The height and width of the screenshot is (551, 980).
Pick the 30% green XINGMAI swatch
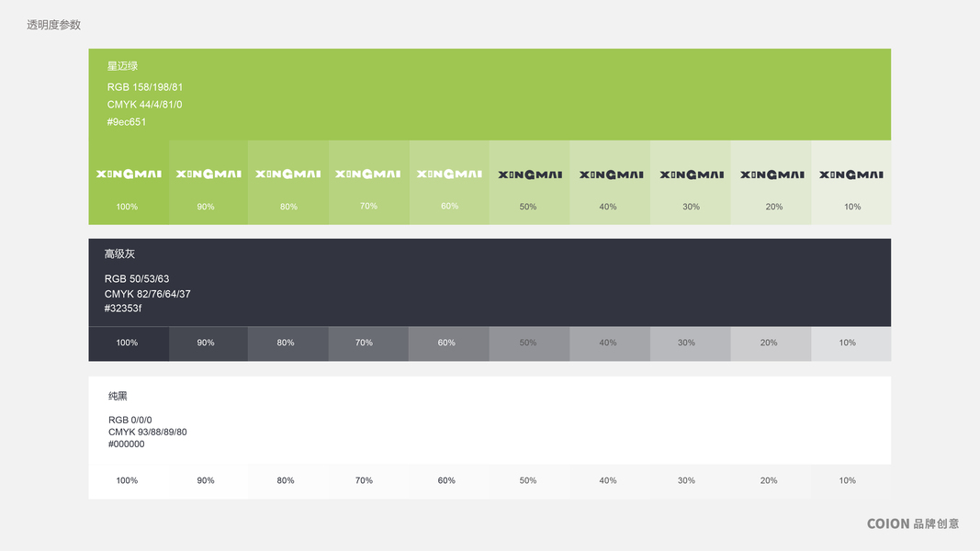(x=691, y=183)
